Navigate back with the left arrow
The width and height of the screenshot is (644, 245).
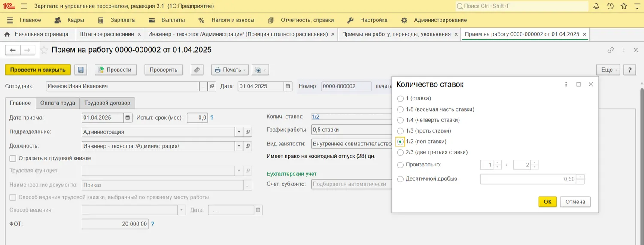pos(13,50)
